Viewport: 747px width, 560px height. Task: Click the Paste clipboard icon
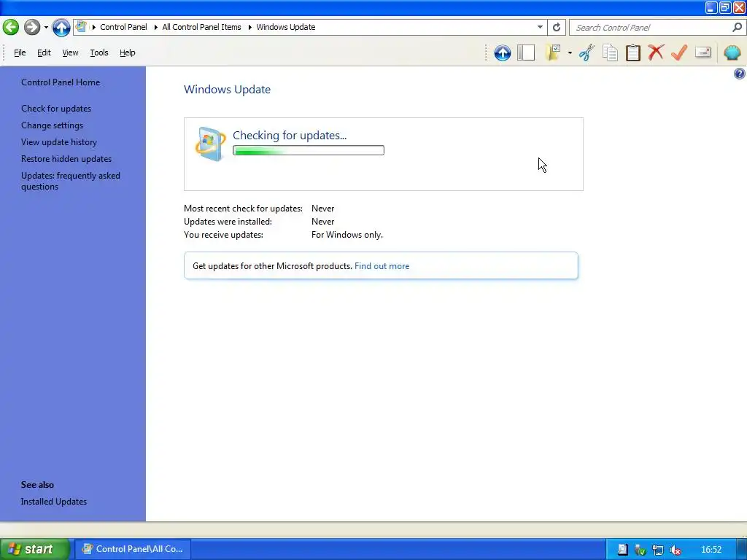pos(633,52)
